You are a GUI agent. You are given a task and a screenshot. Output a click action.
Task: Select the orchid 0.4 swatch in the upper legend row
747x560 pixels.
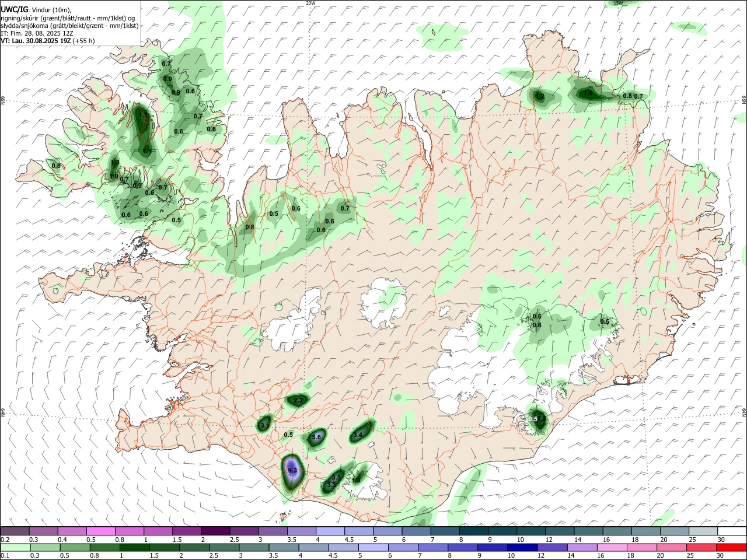72,531
